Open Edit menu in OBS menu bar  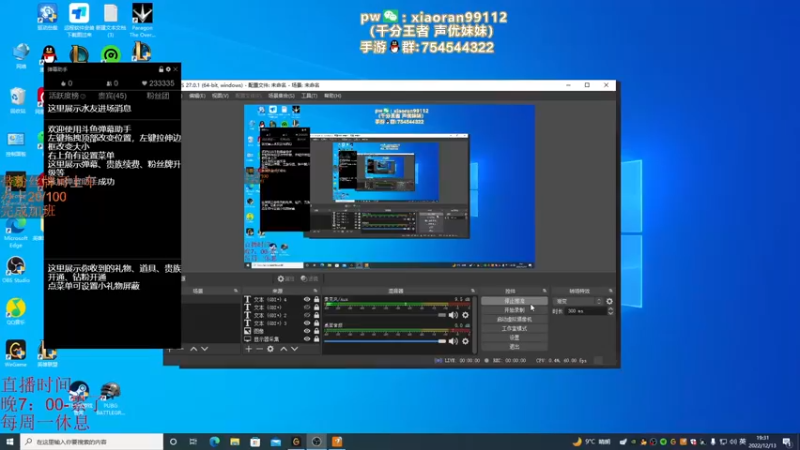(197, 96)
